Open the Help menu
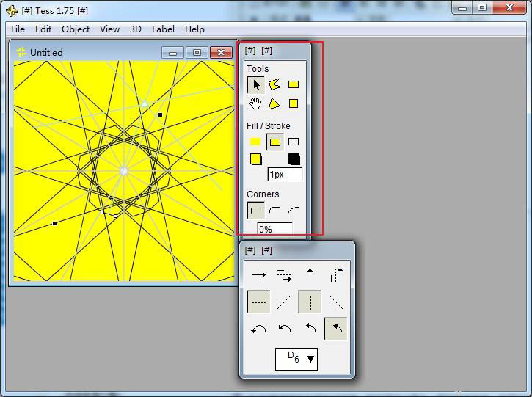Image resolution: width=532 pixels, height=397 pixels. (x=194, y=29)
